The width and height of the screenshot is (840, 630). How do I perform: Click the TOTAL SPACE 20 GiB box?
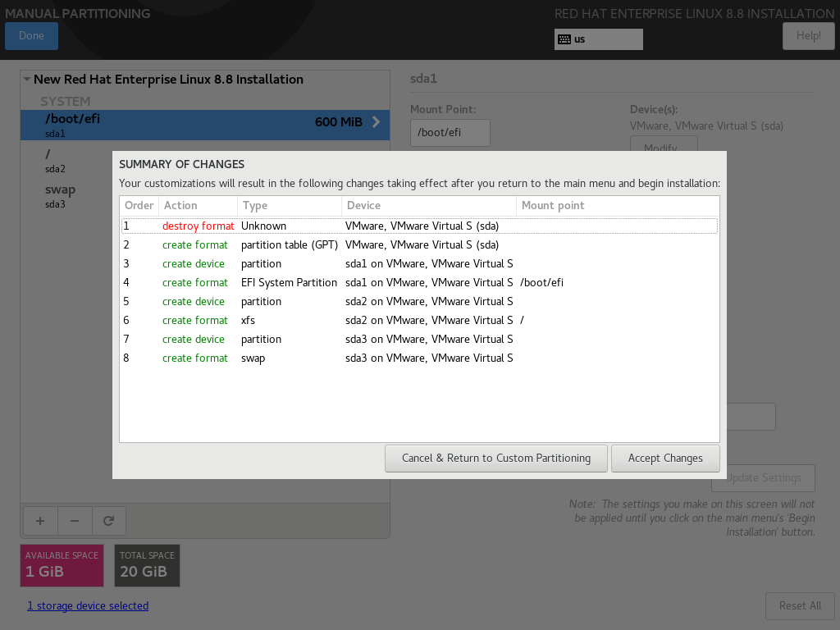click(x=148, y=566)
